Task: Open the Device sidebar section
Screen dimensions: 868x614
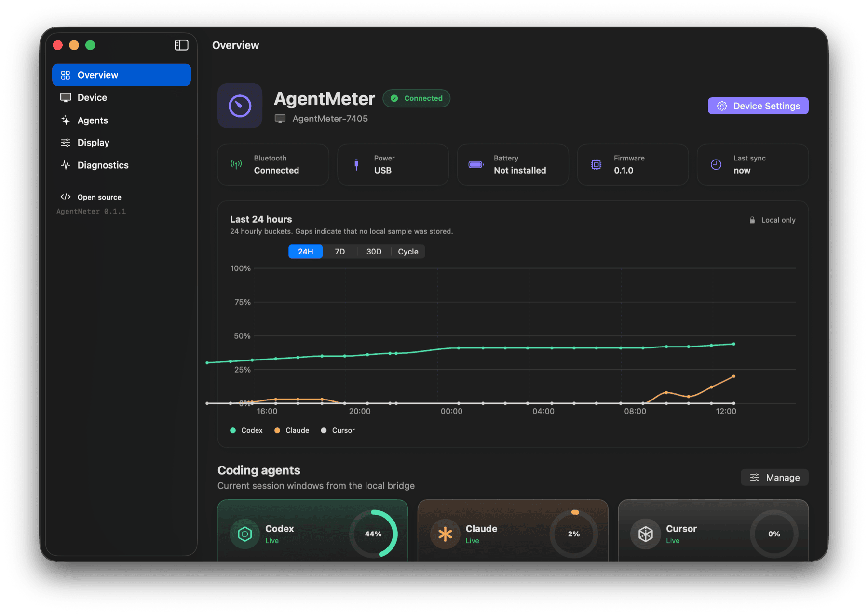Action: [122, 97]
